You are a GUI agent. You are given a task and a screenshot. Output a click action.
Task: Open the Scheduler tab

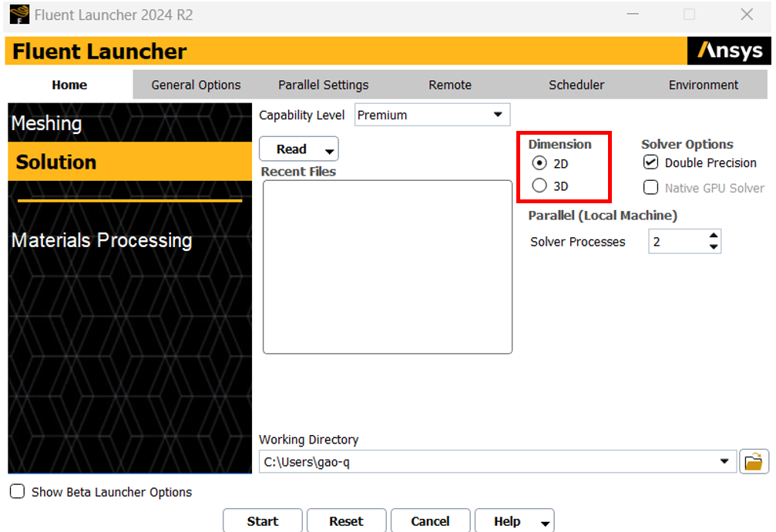coord(576,85)
